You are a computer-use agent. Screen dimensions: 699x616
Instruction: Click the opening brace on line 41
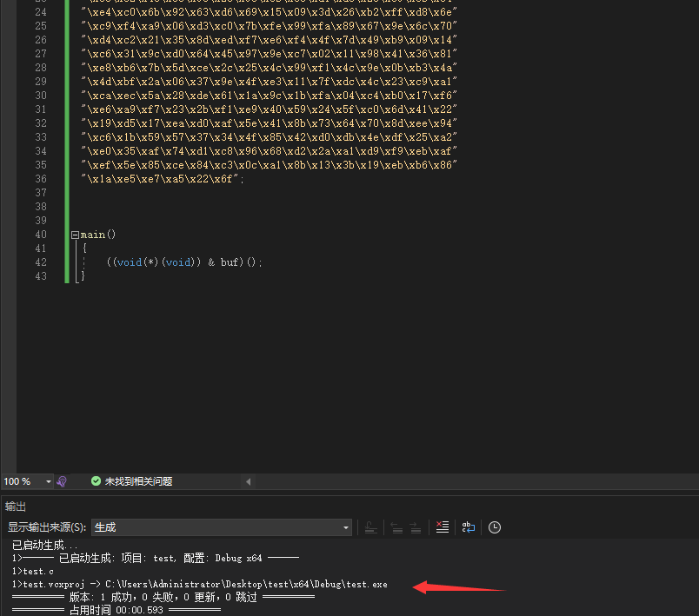pos(84,248)
